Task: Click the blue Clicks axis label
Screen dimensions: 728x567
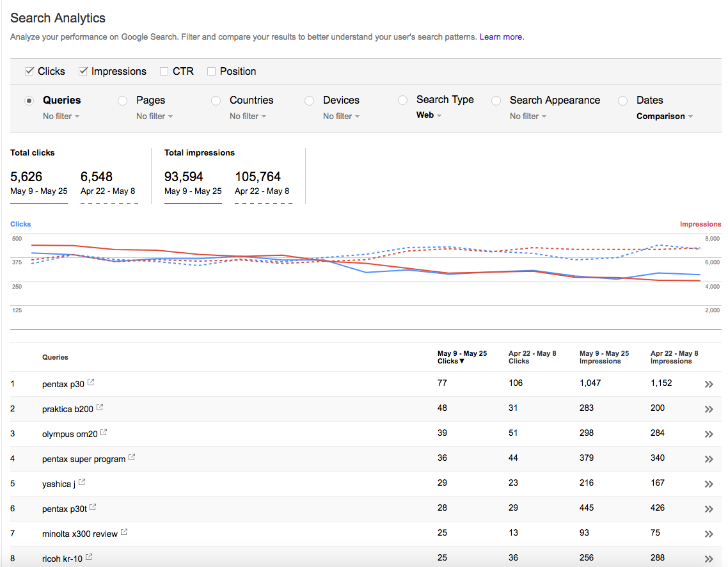Action: (x=20, y=224)
